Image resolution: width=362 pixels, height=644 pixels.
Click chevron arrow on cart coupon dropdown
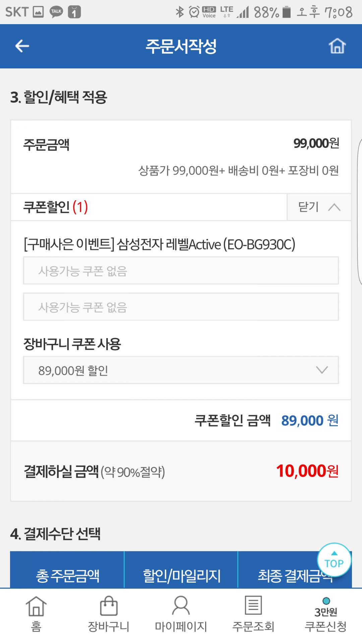322,370
